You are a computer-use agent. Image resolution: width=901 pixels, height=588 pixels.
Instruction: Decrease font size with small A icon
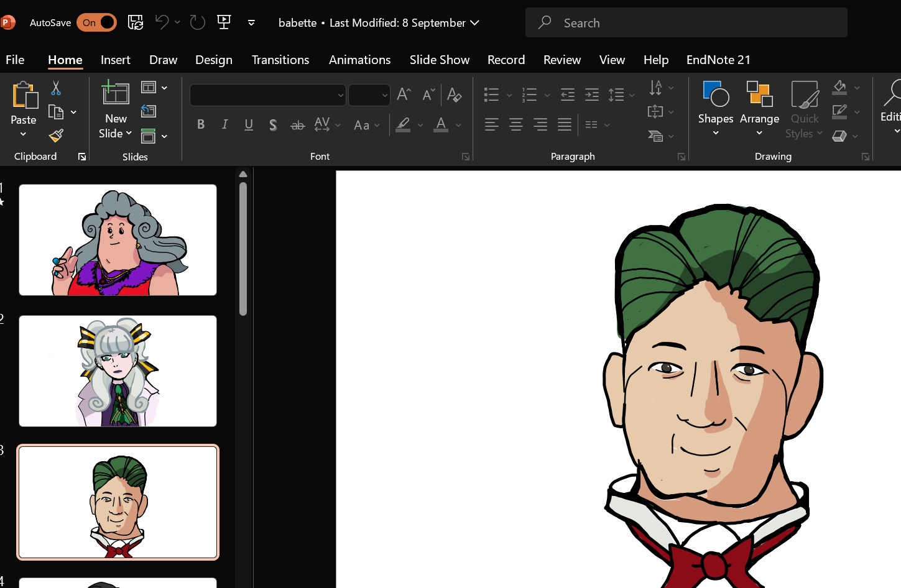(428, 94)
